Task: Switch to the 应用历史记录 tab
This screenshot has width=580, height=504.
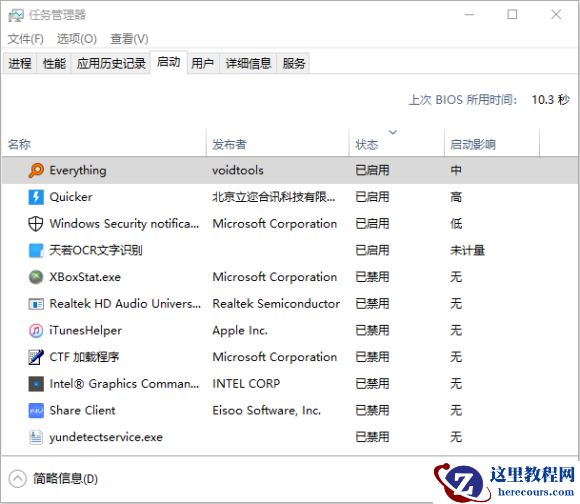Action: [x=111, y=64]
